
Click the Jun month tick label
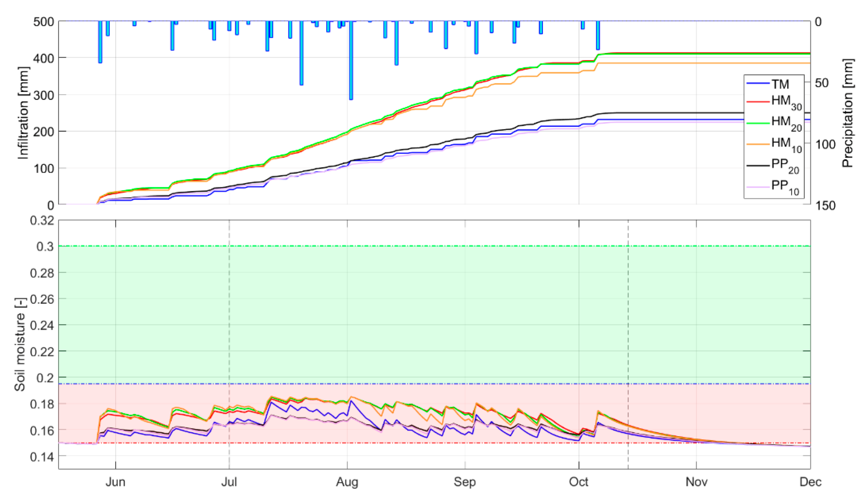tap(115, 482)
